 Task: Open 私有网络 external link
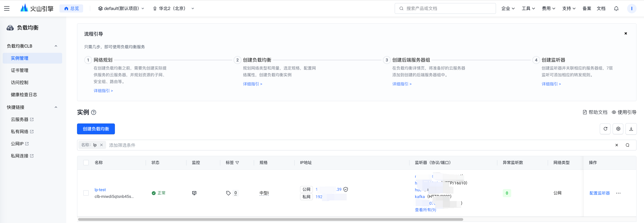22,132
